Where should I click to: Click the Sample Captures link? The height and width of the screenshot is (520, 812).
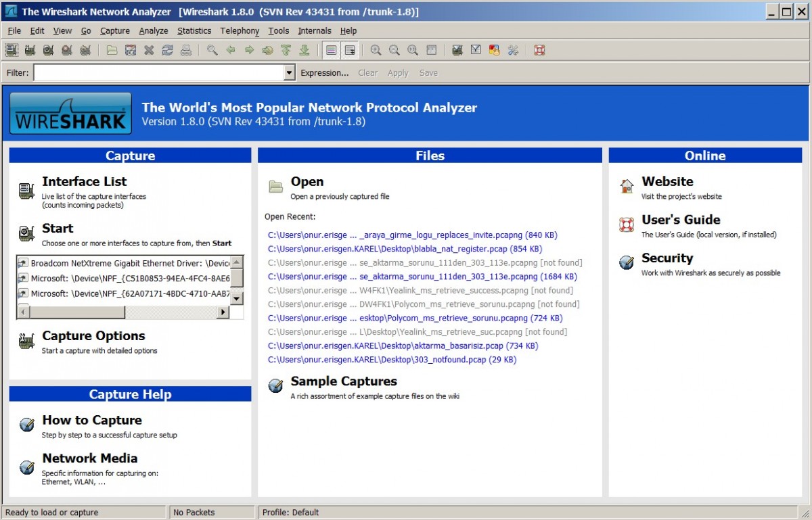click(x=344, y=381)
